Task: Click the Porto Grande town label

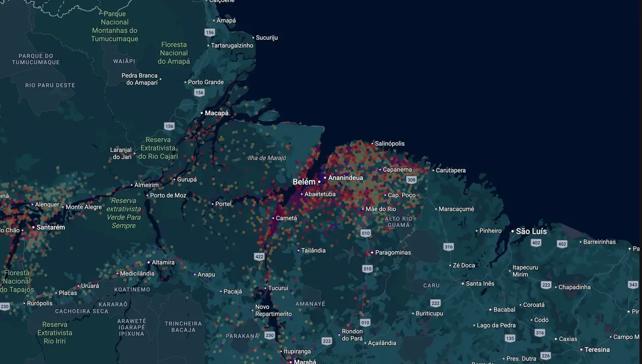Action: pyautogui.click(x=206, y=82)
